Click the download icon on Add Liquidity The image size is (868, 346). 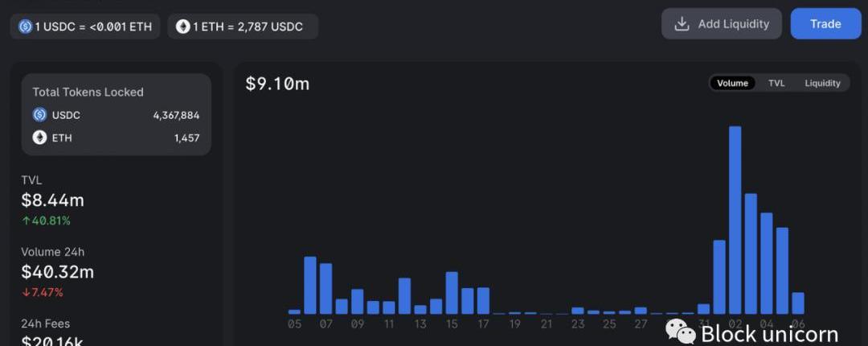(x=682, y=24)
